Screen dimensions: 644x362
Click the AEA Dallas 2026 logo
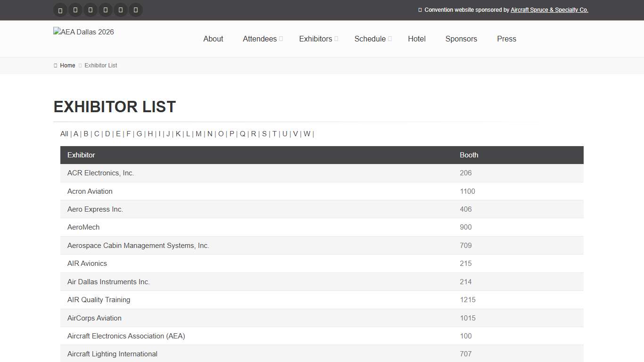coord(84,32)
